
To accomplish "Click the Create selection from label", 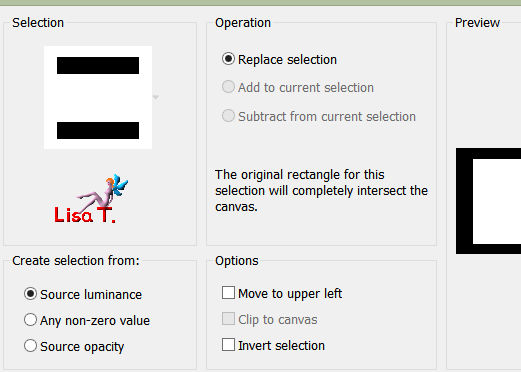I will (76, 261).
